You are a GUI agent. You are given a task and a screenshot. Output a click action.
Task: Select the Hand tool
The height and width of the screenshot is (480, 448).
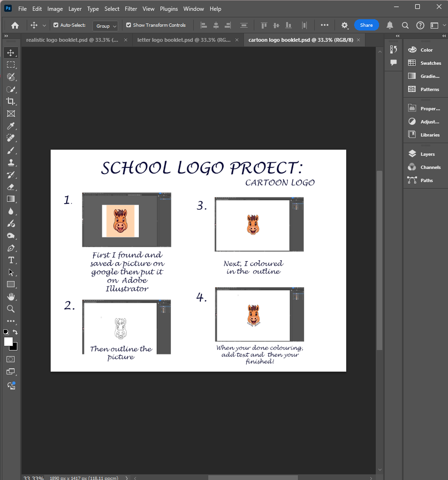11,297
